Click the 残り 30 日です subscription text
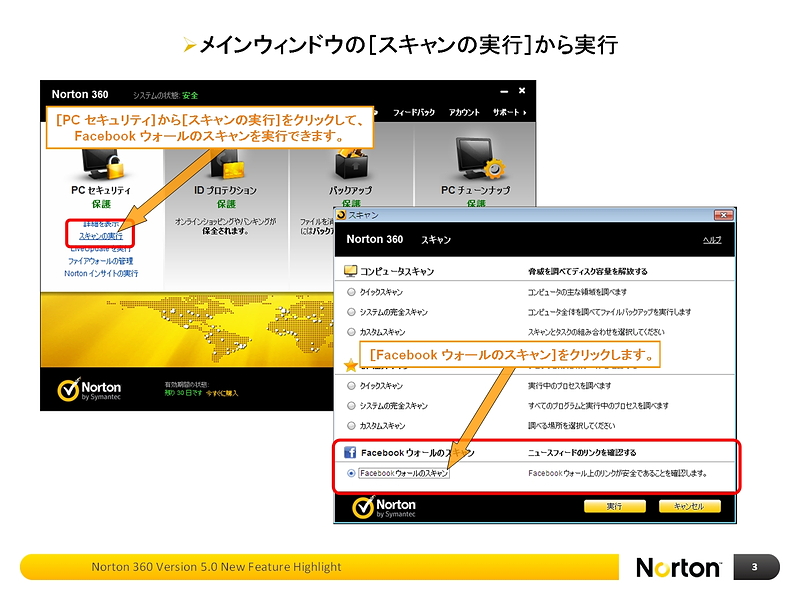800x600 pixels. 184,393
